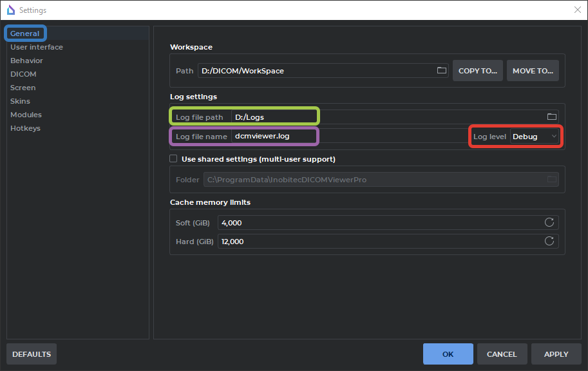Image resolution: width=588 pixels, height=371 pixels.
Task: Confirm settings with the OK button
Action: [448, 354]
